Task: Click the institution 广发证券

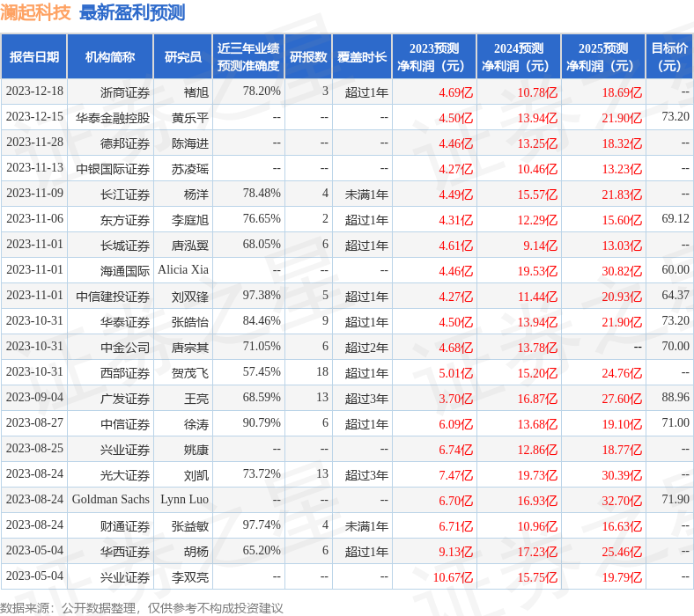Action: click(125, 399)
